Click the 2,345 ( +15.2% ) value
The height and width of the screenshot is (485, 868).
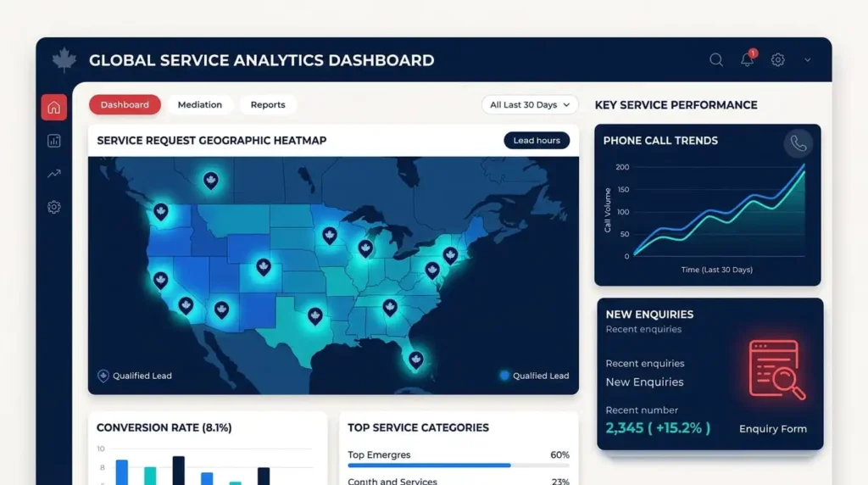tap(658, 428)
